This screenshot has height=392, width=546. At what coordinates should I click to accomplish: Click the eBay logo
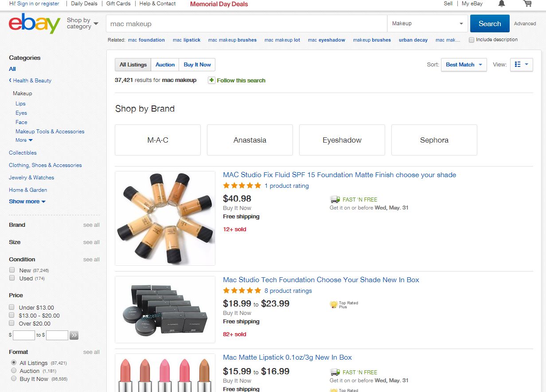pyautogui.click(x=34, y=23)
